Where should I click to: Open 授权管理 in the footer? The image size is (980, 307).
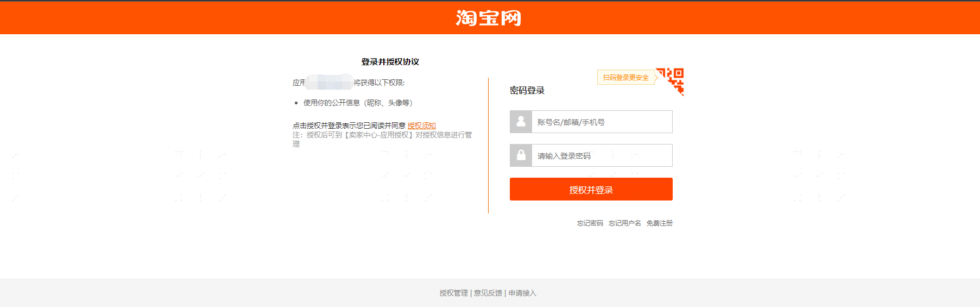[x=453, y=293]
